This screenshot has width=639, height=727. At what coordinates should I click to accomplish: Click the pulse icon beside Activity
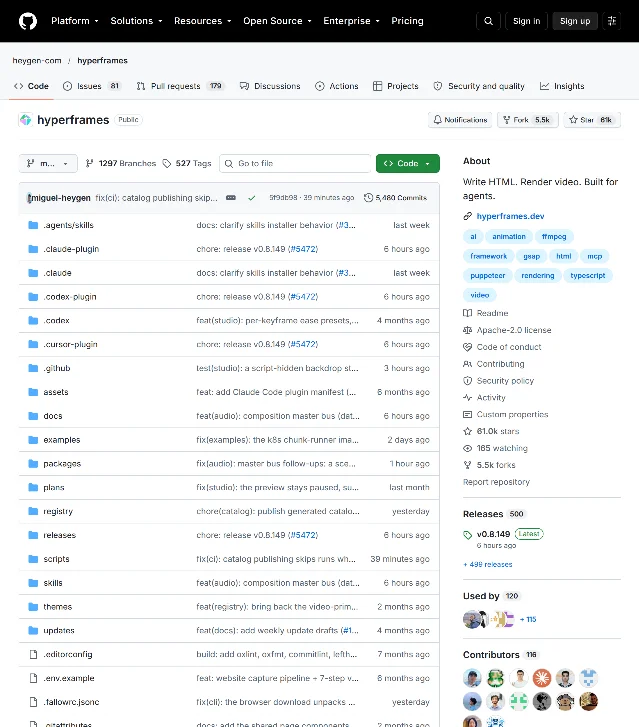(x=467, y=398)
